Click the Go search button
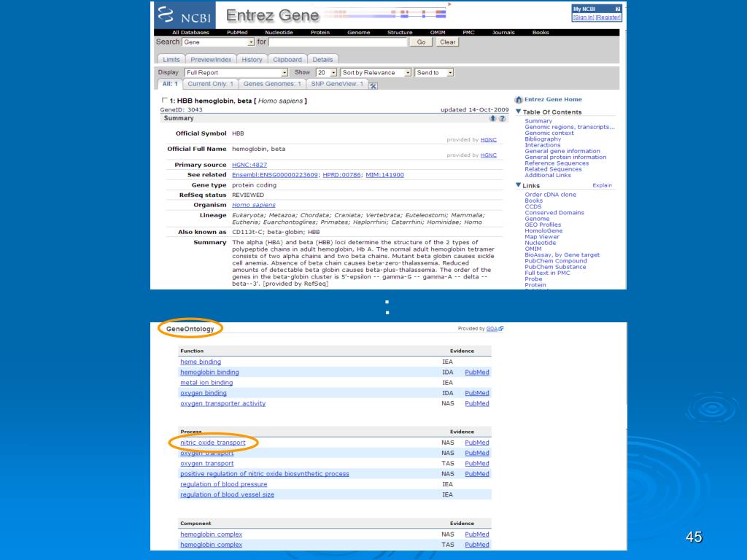Screen dimensions: 747x560 pos(421,42)
